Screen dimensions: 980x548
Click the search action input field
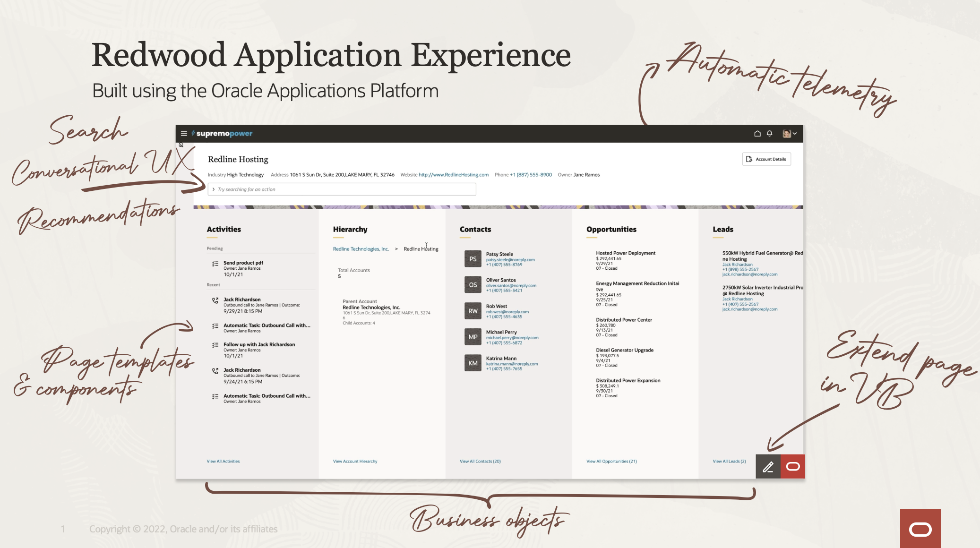342,188
